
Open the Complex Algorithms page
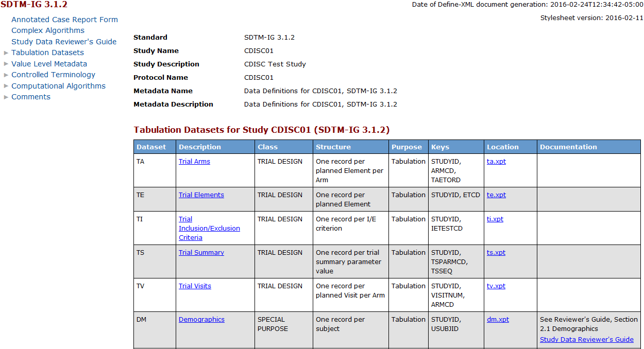coord(47,30)
